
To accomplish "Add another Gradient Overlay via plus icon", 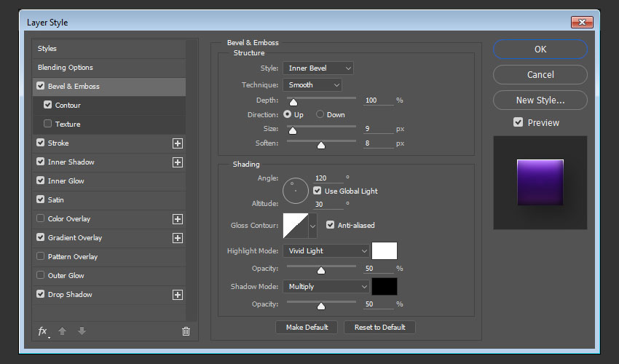I will (x=177, y=238).
